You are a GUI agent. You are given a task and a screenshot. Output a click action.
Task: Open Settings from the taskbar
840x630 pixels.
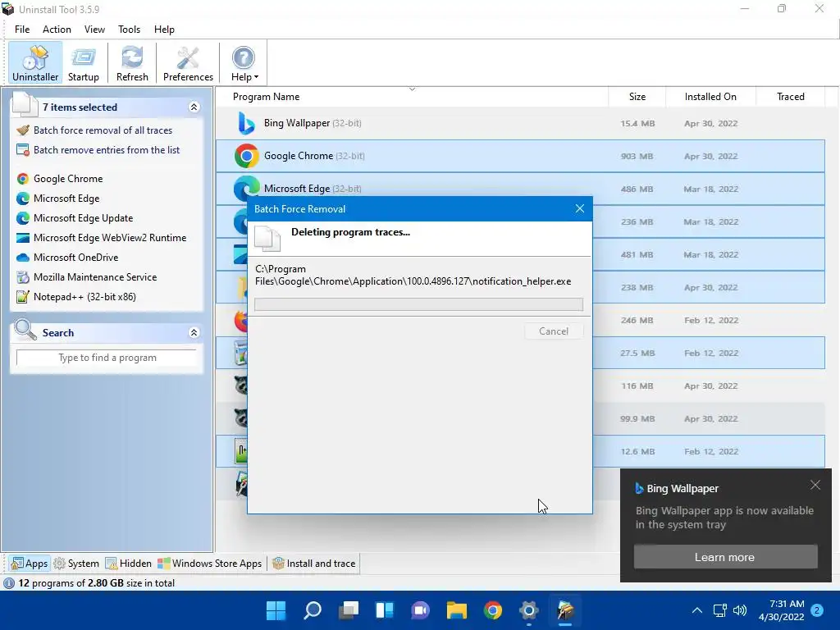528,610
